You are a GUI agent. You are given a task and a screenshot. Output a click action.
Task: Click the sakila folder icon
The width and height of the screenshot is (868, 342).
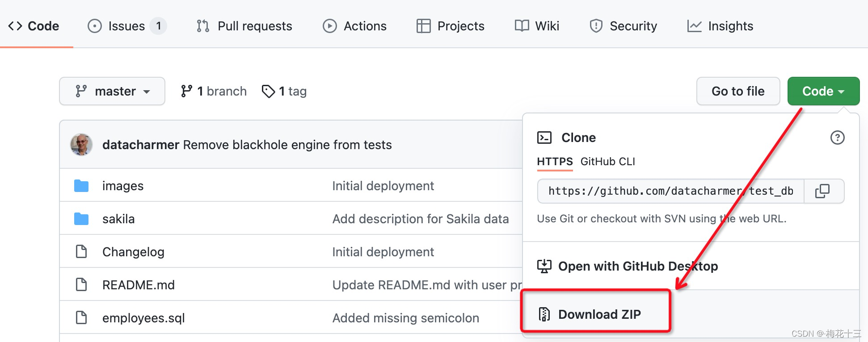tap(81, 219)
